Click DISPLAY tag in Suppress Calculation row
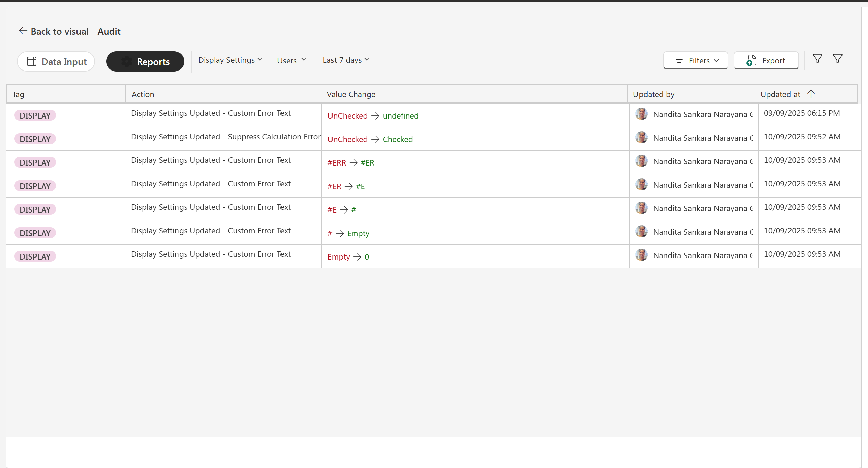 click(x=35, y=139)
